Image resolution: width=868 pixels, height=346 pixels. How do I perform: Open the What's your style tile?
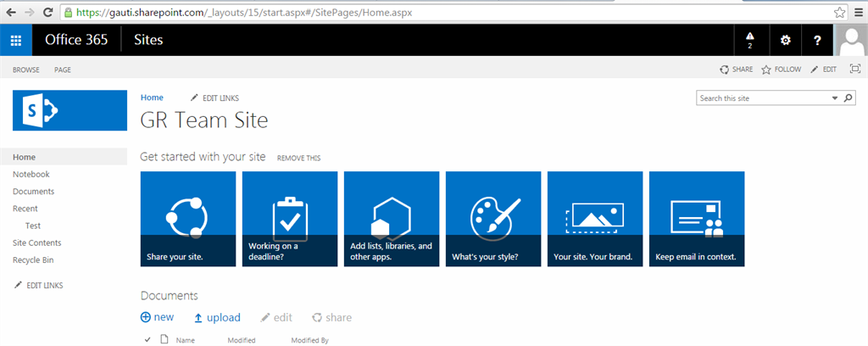coord(493,219)
